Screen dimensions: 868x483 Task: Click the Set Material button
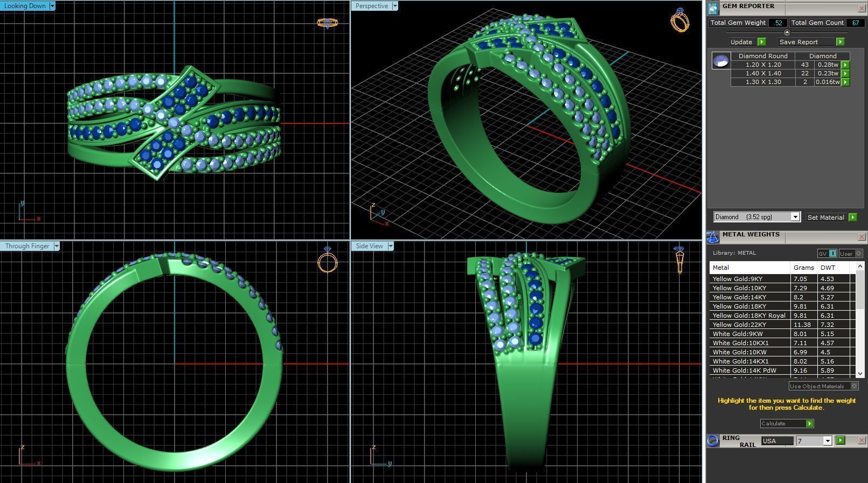click(827, 218)
